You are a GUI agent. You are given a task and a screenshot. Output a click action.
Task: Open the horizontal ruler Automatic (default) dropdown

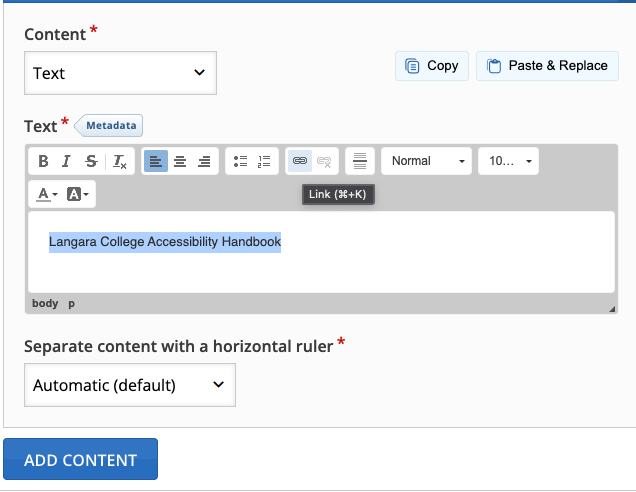[129, 385]
